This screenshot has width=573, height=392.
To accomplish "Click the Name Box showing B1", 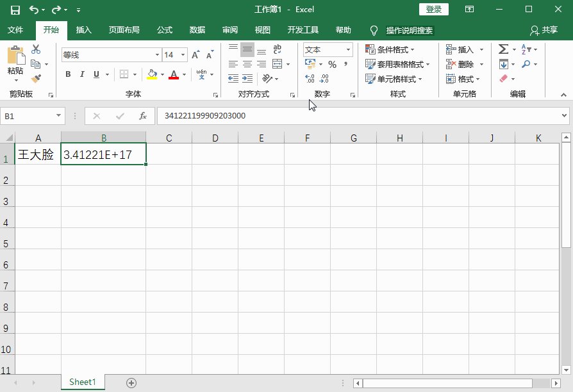I will [28, 116].
